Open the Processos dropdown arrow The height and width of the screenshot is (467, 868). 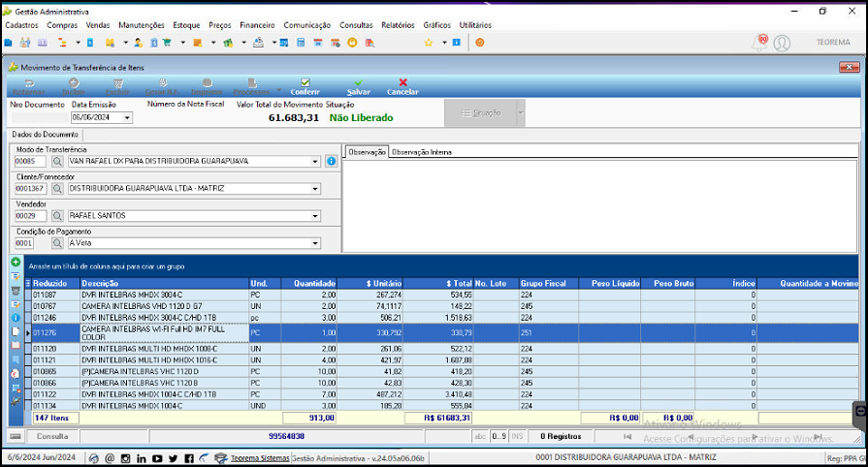278,89
